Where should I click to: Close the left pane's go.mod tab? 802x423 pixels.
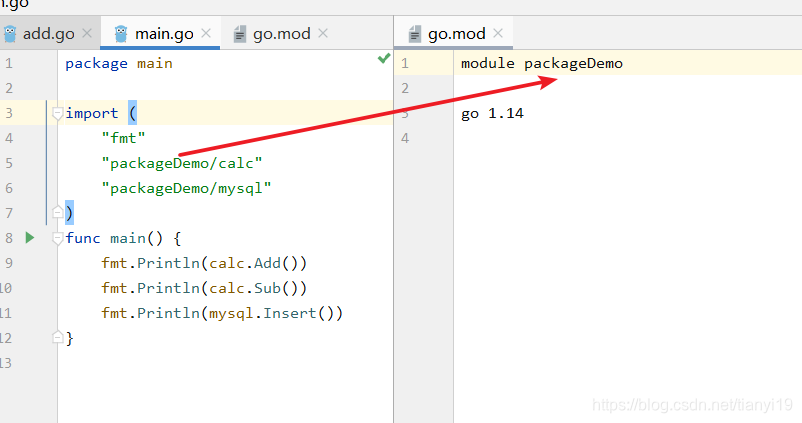pos(323,33)
